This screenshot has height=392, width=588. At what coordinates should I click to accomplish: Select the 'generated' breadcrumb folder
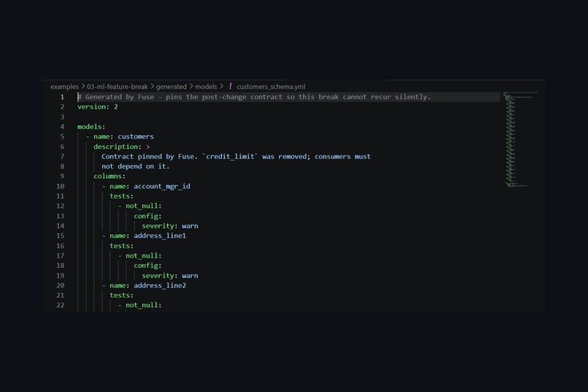pos(171,87)
